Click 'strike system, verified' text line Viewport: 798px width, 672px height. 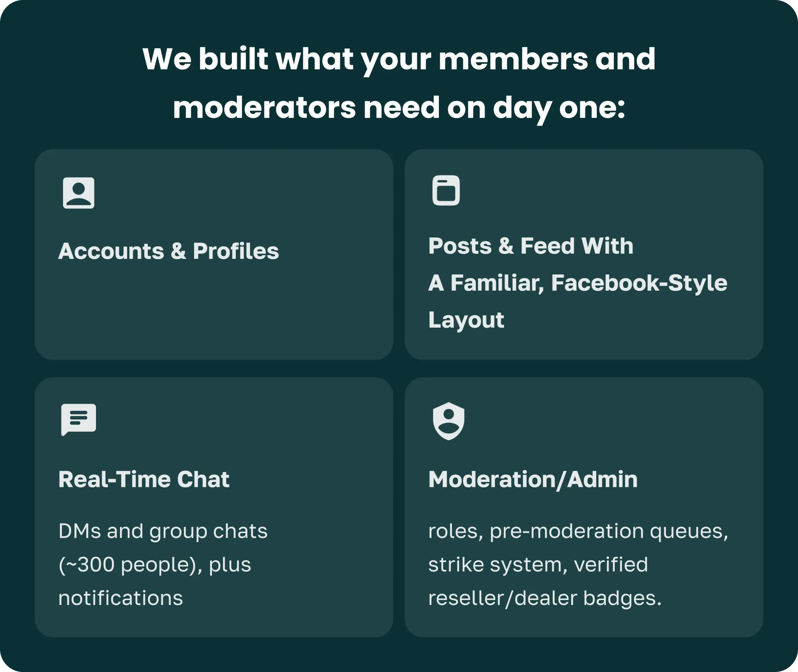[x=538, y=565]
